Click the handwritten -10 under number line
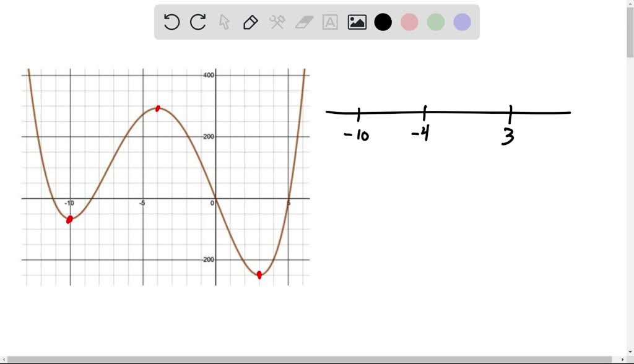 pos(357,136)
